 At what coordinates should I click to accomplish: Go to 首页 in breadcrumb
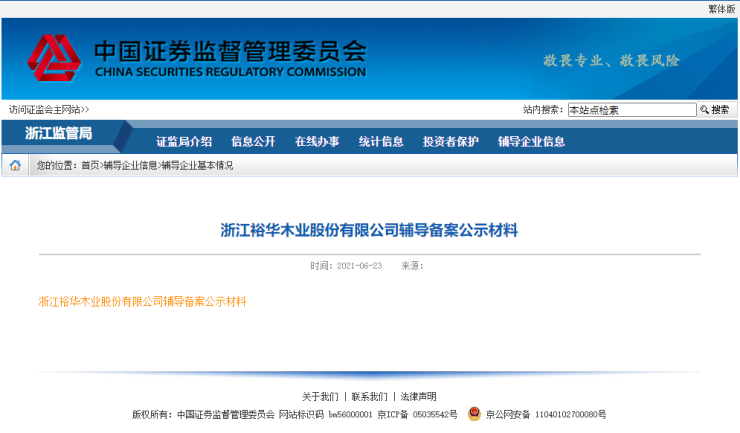point(90,166)
